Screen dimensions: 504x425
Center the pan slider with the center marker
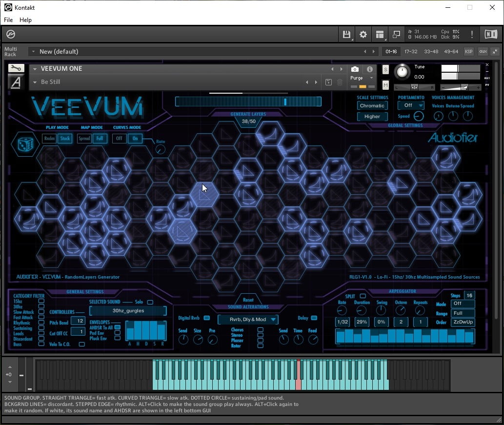pyautogui.click(x=414, y=87)
